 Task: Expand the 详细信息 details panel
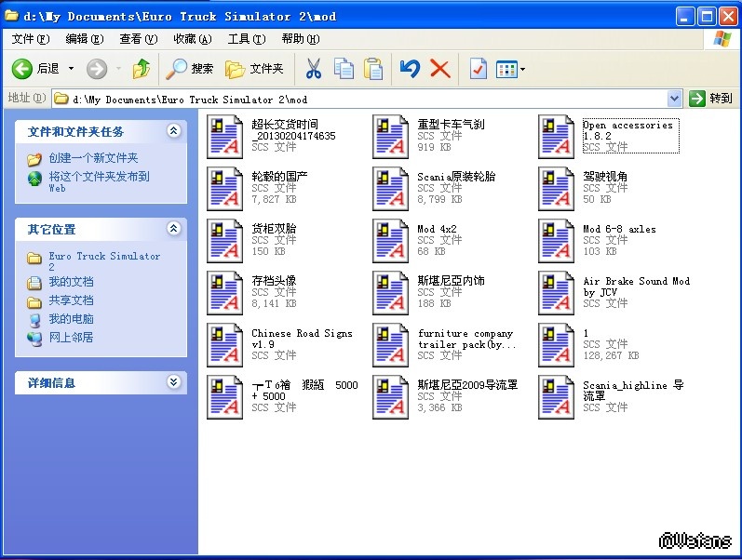173,382
